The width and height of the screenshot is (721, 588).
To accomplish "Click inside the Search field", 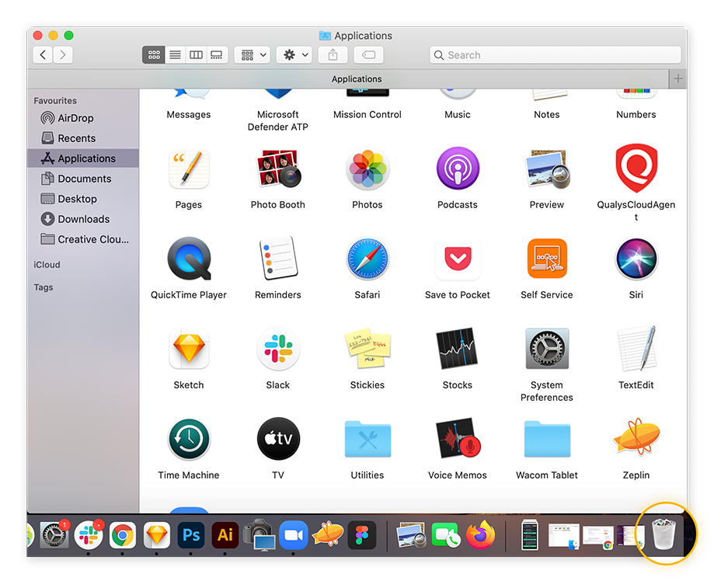I will point(556,54).
